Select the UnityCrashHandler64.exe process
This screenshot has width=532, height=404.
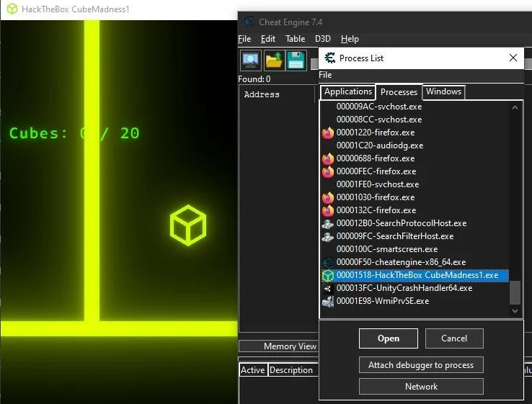pos(404,288)
